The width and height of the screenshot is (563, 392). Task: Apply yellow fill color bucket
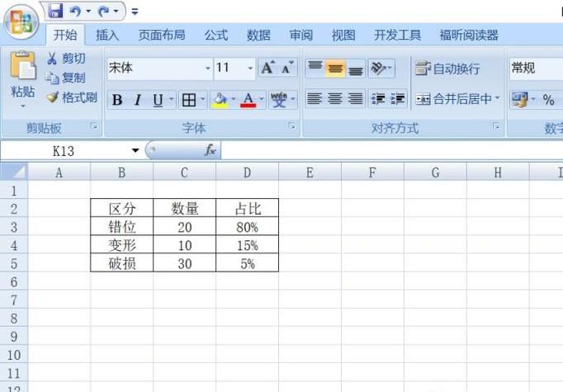click(x=220, y=100)
